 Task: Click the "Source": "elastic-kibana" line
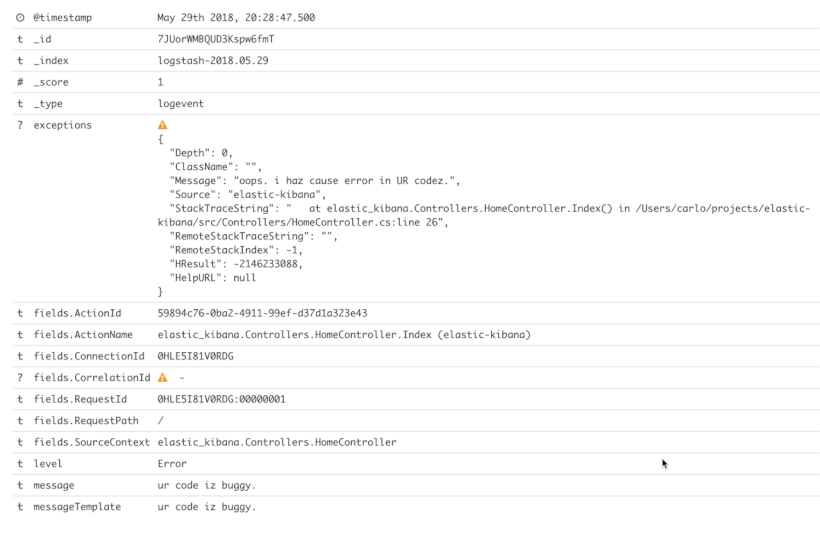(x=247, y=195)
